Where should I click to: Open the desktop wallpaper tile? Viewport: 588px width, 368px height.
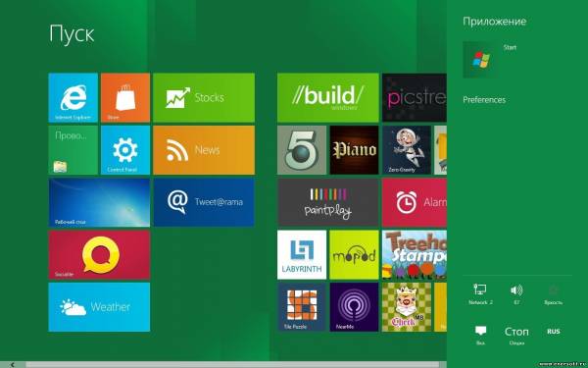pos(99,202)
